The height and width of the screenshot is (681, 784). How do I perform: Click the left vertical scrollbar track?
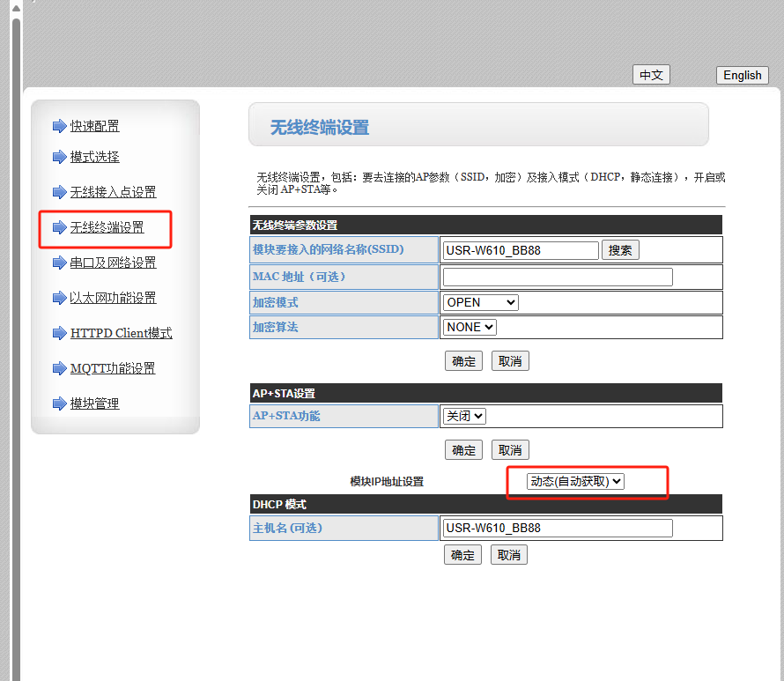click(16, 350)
